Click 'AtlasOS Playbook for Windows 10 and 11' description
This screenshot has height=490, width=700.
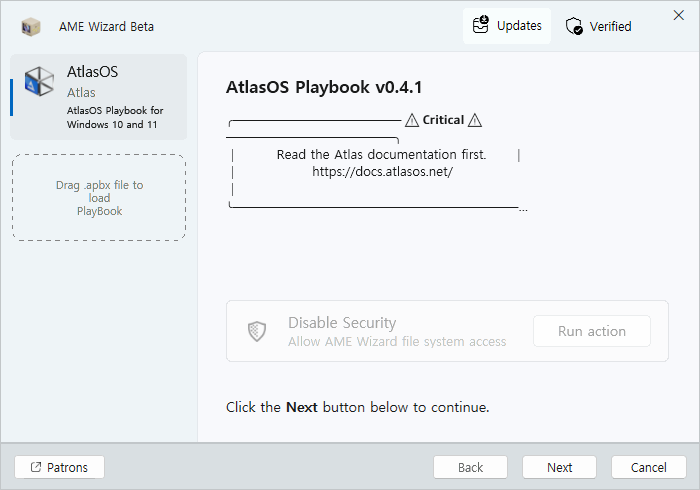pyautogui.click(x=115, y=117)
